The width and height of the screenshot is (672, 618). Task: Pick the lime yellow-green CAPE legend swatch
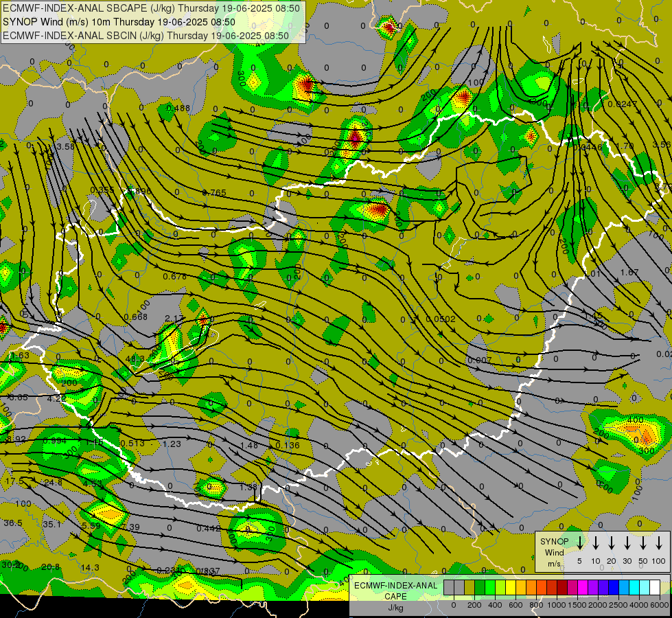click(500, 588)
